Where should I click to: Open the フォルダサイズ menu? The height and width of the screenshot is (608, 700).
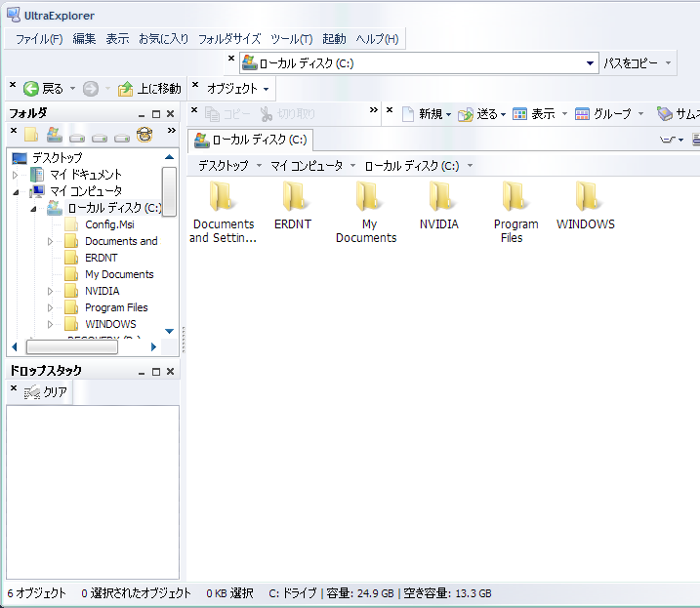tap(229, 39)
